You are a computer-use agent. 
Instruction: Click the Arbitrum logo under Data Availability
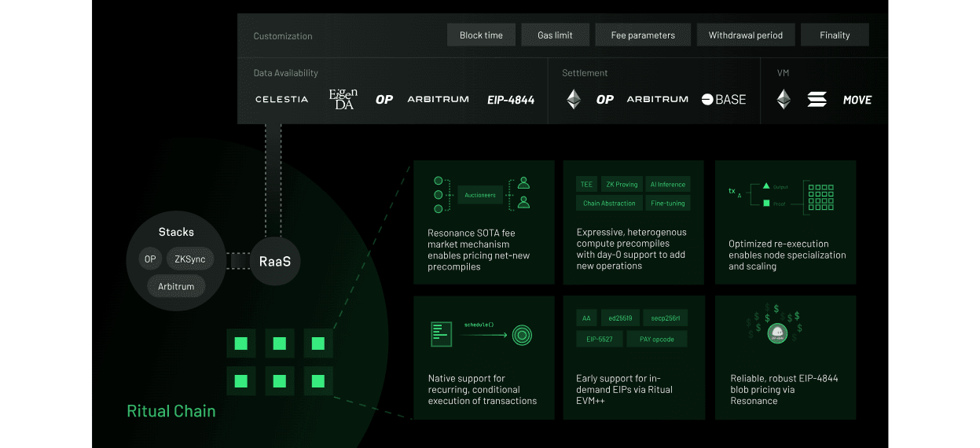pos(438,100)
